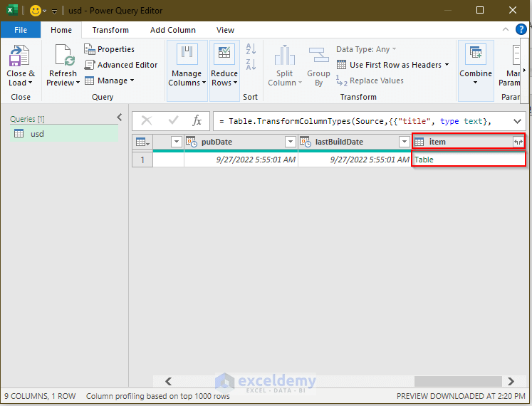The height and width of the screenshot is (406, 532).
Task: Cancel formula edit with X icon
Action: click(147, 120)
